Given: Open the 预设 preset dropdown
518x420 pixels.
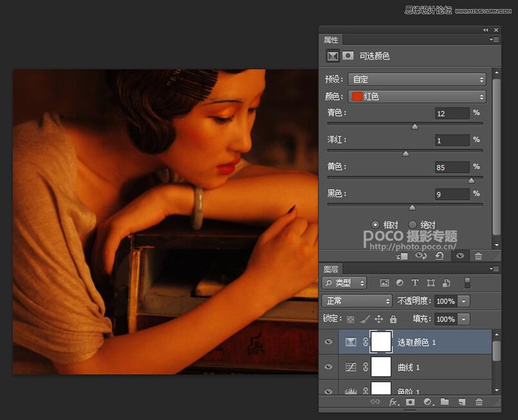Looking at the screenshot, I should tap(417, 80).
